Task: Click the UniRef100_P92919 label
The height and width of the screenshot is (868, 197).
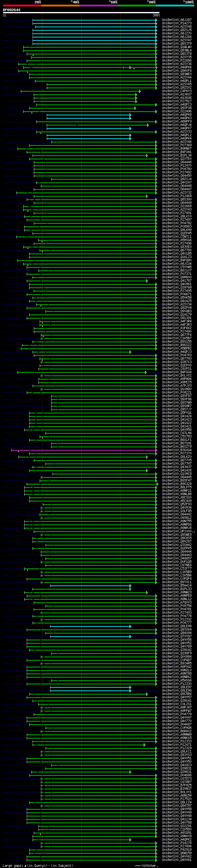Action: 177,850
